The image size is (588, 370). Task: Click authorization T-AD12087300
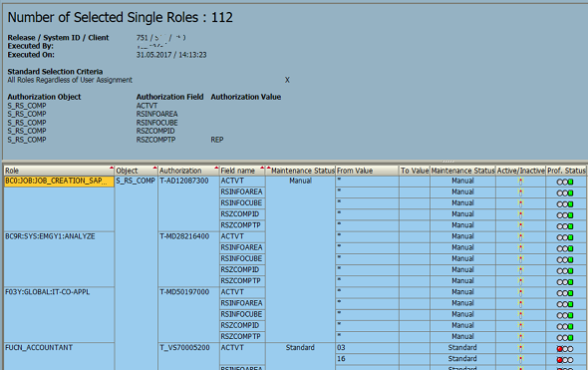(x=183, y=181)
